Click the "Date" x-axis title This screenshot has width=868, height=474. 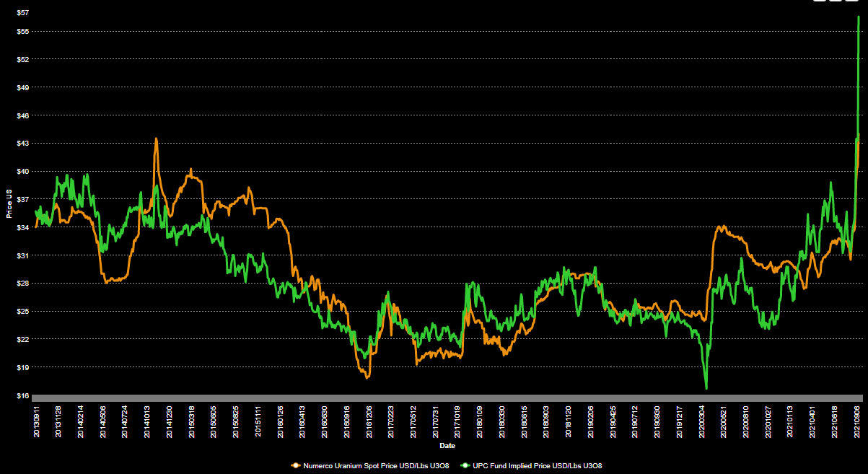coord(447,446)
